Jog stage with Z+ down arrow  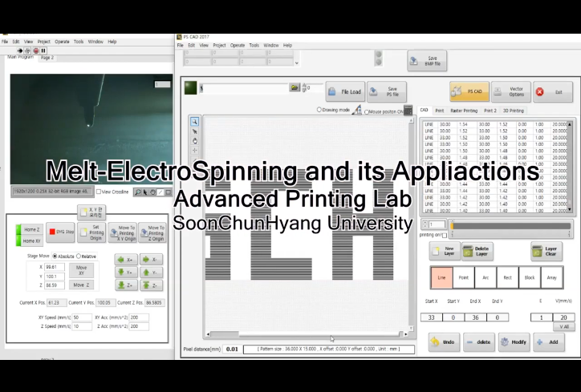(126, 285)
